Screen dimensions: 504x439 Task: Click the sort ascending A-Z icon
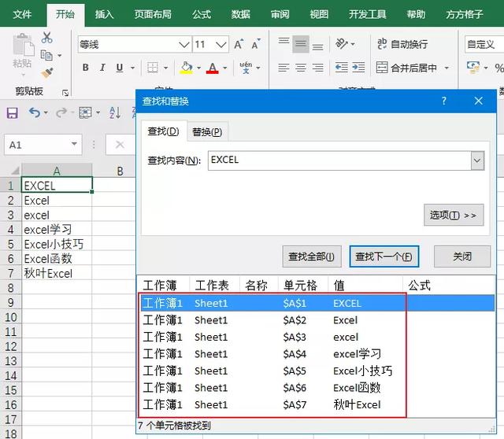click(115, 113)
